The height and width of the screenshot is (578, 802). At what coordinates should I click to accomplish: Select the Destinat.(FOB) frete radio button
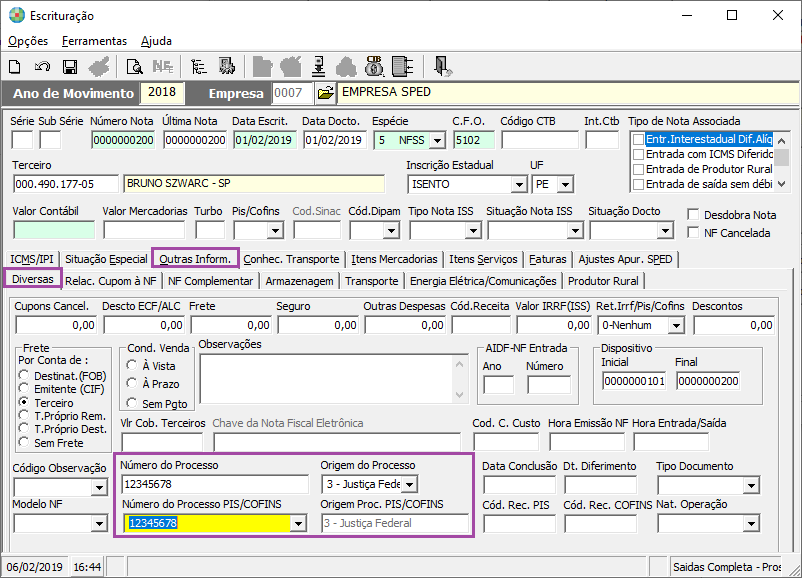(25, 376)
